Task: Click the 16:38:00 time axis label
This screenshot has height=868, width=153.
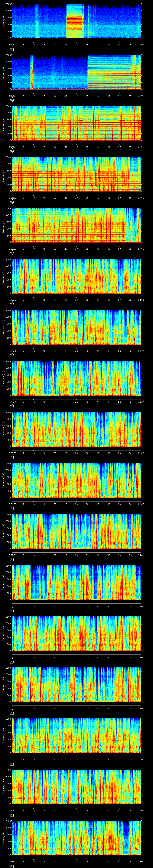Action: pos(12,861)
